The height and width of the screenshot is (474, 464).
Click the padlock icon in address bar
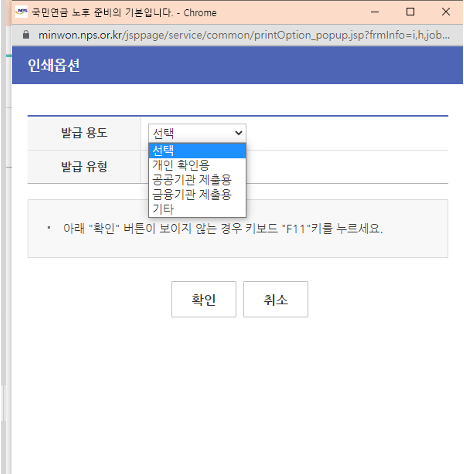tap(26, 35)
